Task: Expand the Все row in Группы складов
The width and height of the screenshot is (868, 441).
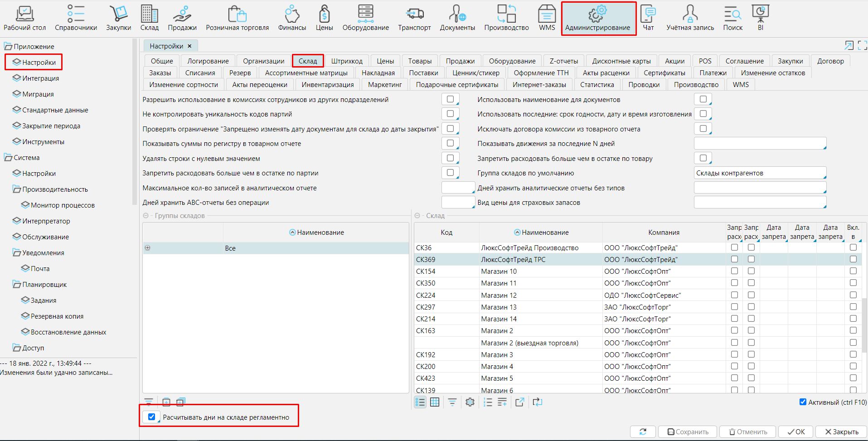Action: point(148,248)
